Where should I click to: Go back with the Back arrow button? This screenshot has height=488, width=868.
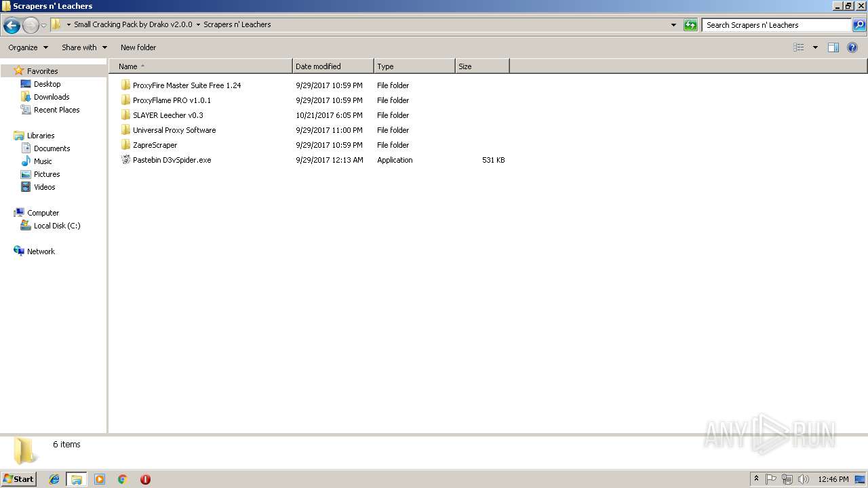click(12, 26)
